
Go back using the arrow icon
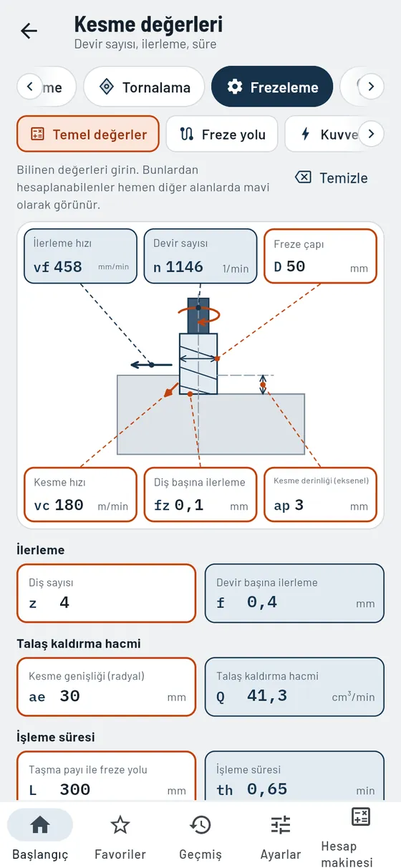[x=29, y=31]
